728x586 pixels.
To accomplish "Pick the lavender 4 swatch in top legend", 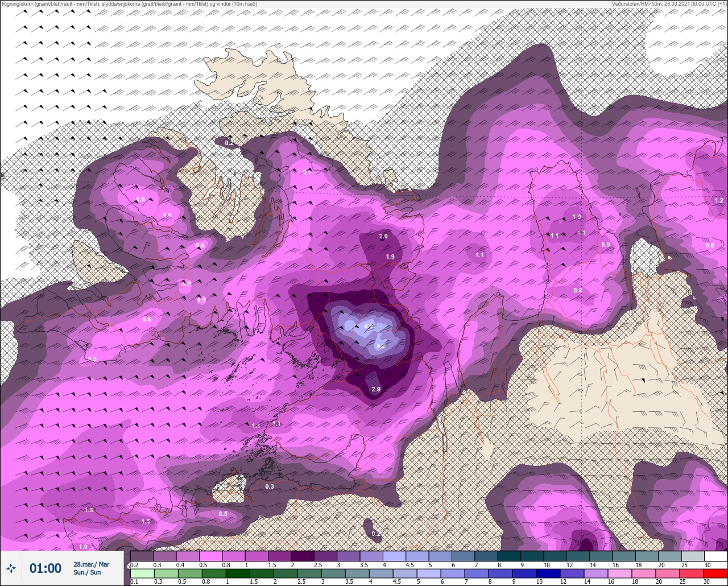I will coord(394,556).
